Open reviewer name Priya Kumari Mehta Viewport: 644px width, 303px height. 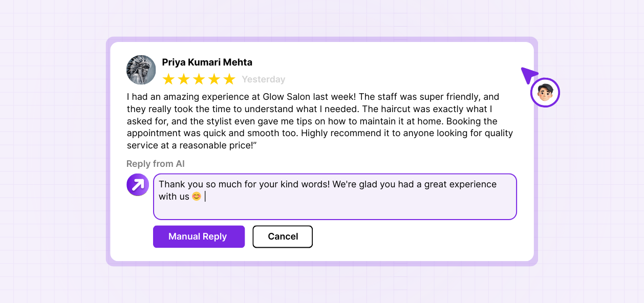click(207, 62)
